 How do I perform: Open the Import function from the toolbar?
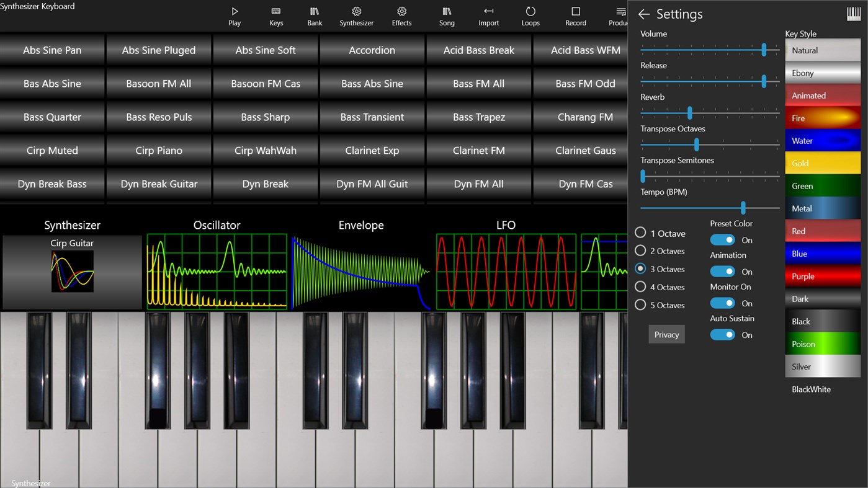pos(488,15)
